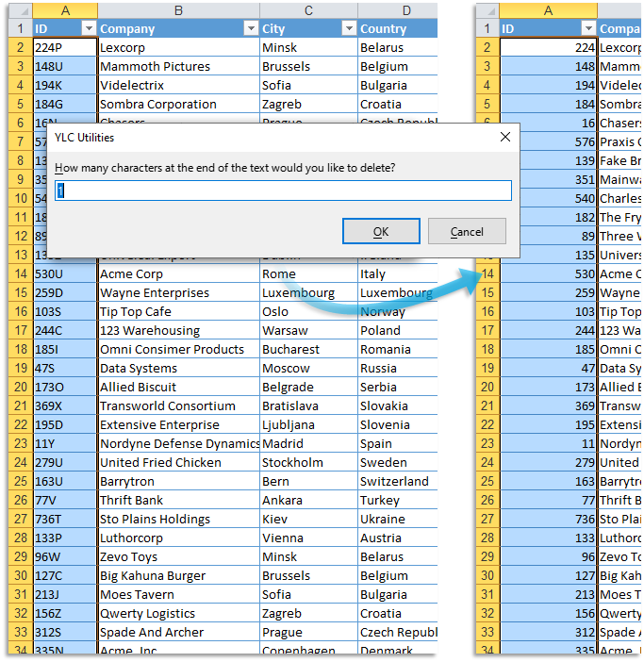Select the Tip Top Cafe cell
Image resolution: width=644 pixels, height=662 pixels.
point(179,311)
